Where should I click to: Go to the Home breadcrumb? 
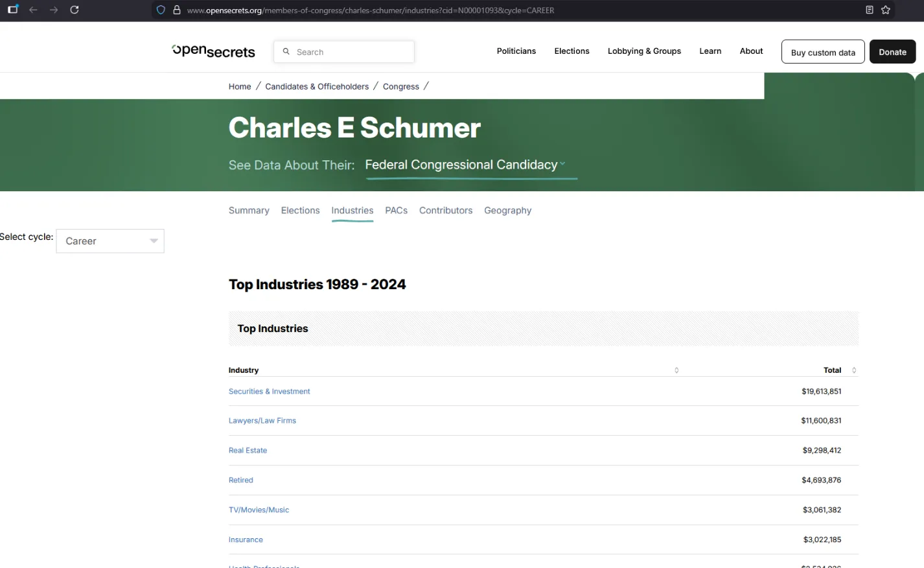(240, 86)
